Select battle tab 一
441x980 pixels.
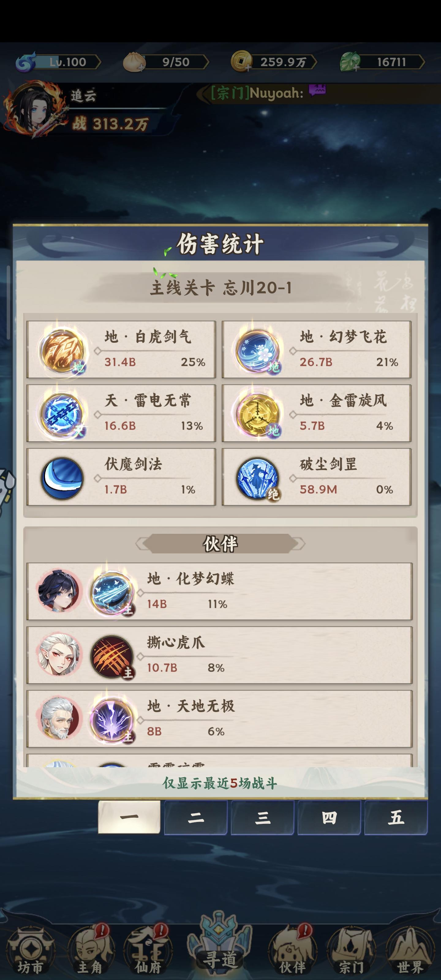(129, 816)
